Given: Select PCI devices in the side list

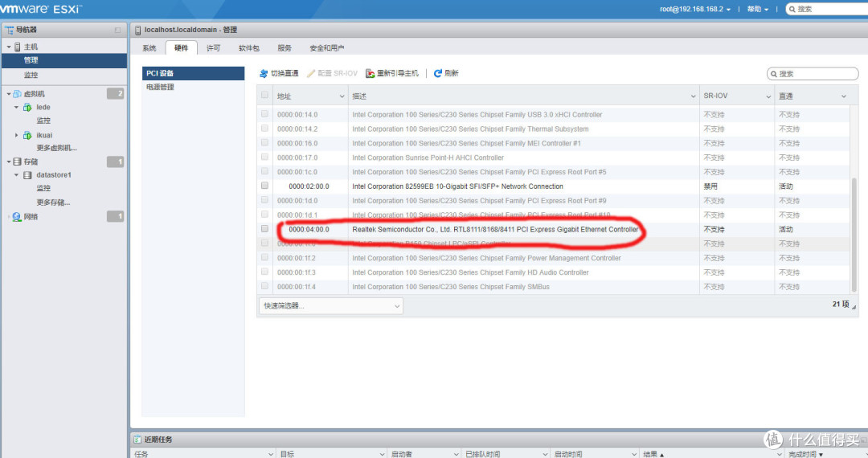Looking at the screenshot, I should (x=193, y=73).
